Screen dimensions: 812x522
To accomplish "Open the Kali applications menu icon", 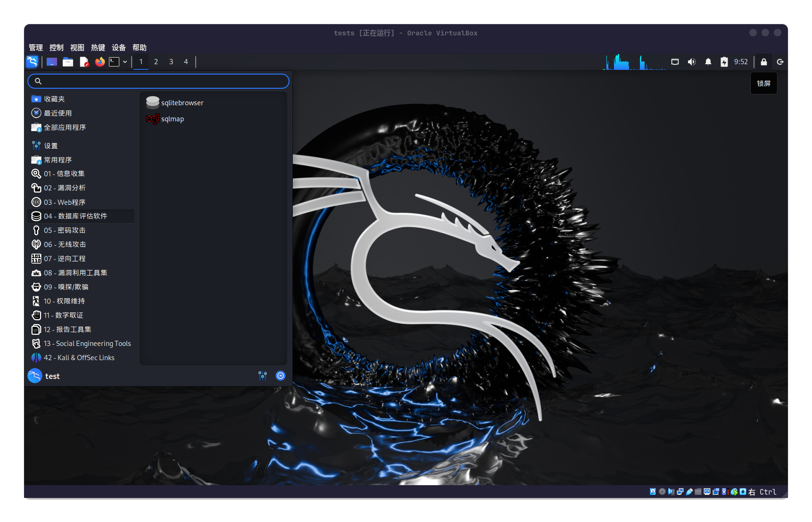I will coord(32,62).
